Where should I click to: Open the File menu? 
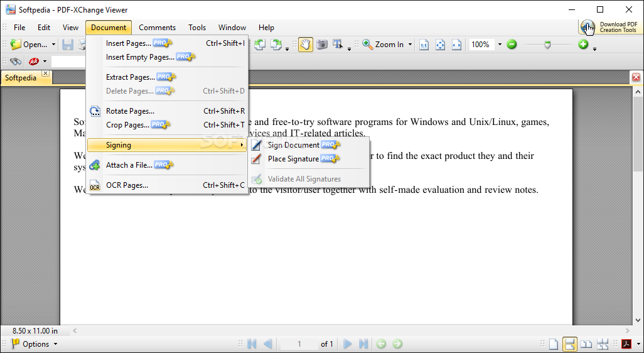(x=19, y=28)
